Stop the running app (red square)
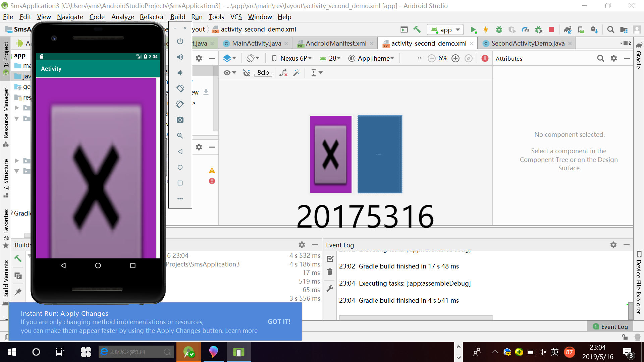Screen dimensions: 644x362 point(551,30)
